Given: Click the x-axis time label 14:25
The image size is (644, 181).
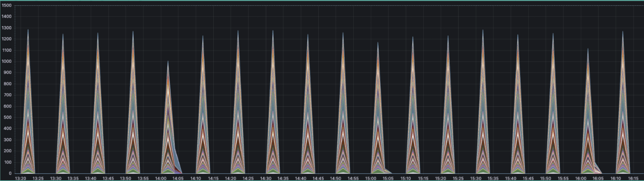Looking at the screenshot, I should point(248,178).
